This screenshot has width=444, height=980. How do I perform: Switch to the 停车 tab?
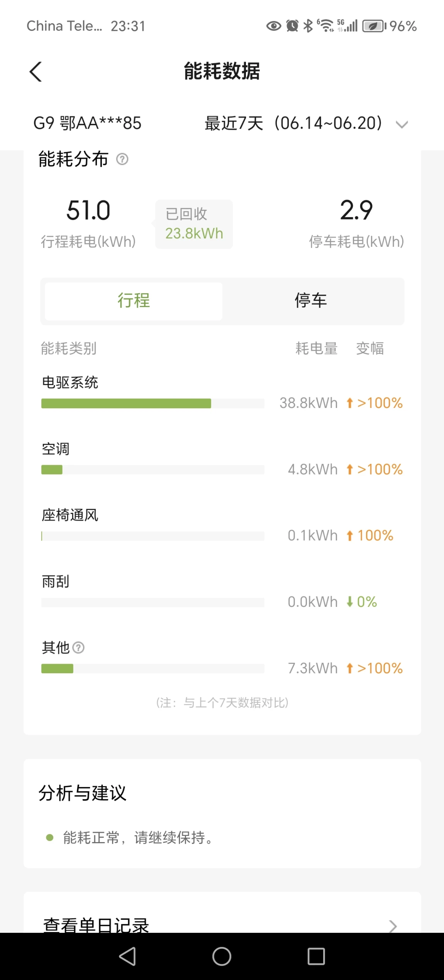point(311,301)
